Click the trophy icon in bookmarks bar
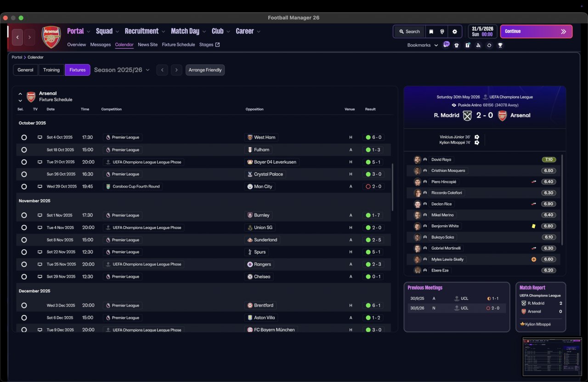Screen dimensions: 588x382 500,45
